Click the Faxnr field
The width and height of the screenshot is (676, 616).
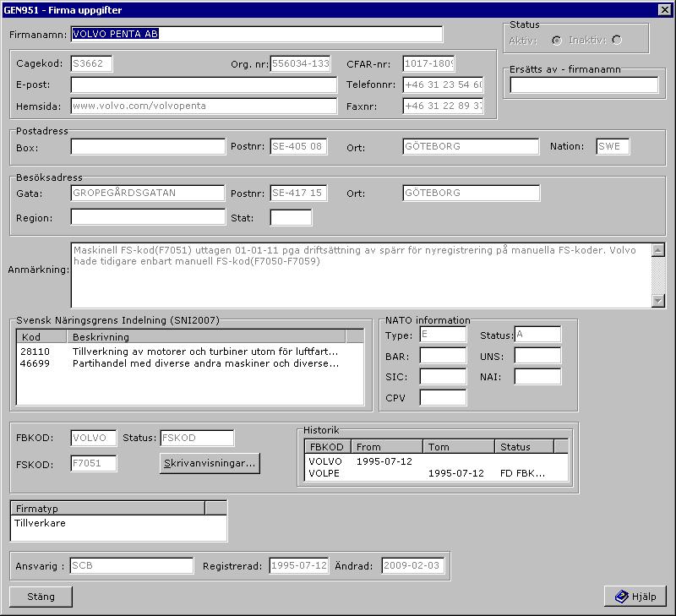click(x=443, y=106)
